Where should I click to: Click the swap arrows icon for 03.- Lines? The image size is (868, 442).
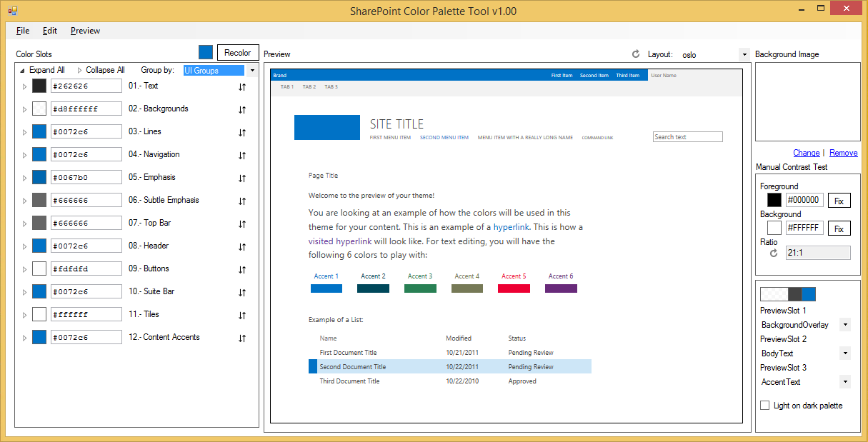coord(242,133)
